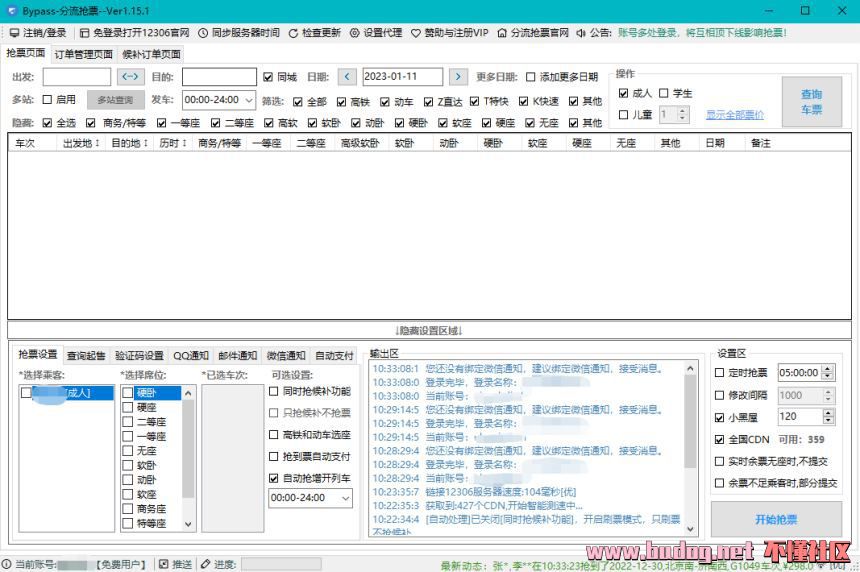The image size is (860, 572).
Task: Open 设置代理 gear icon
Action: 355,33
